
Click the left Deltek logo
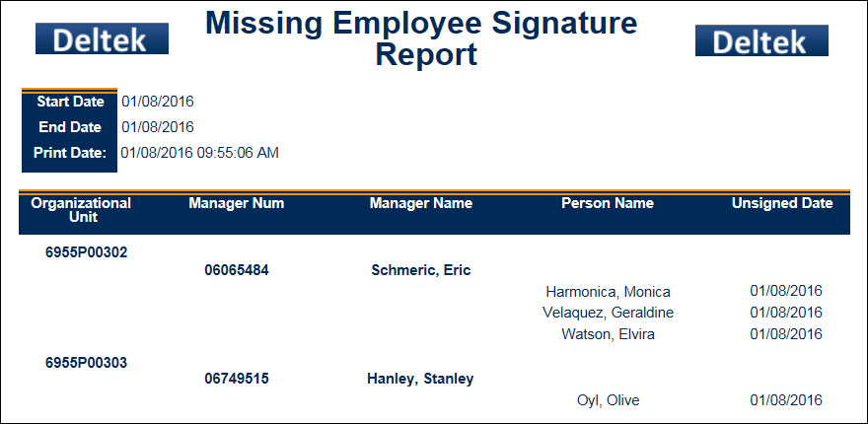pos(102,39)
